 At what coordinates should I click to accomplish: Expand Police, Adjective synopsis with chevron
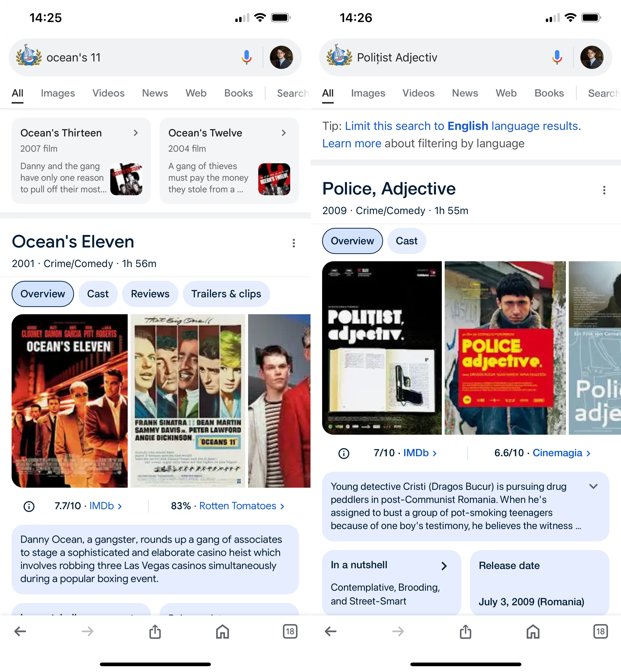593,486
